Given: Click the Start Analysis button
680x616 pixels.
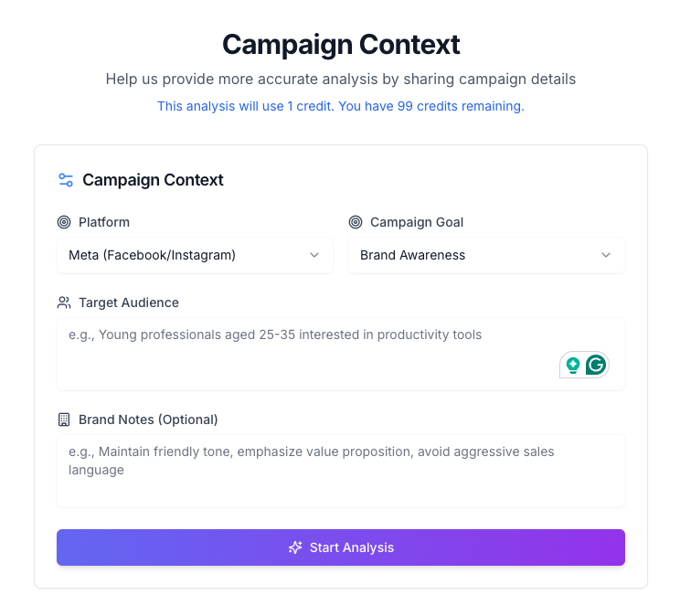Looking at the screenshot, I should point(340,547).
